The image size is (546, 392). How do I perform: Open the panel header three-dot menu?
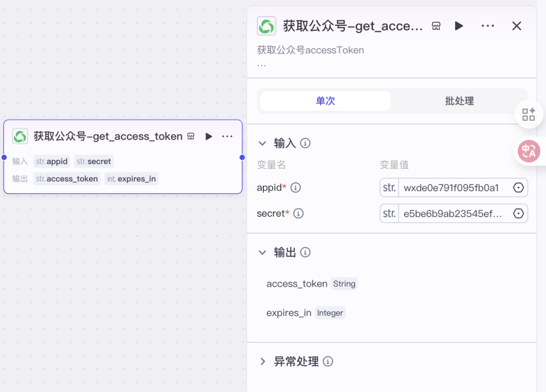487,26
